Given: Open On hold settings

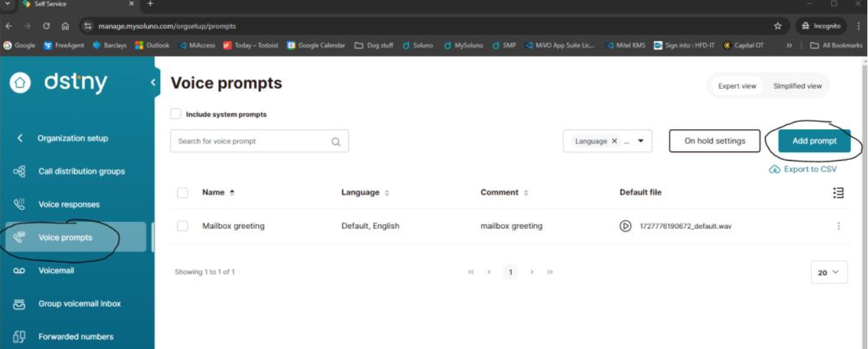Looking at the screenshot, I should (x=715, y=141).
